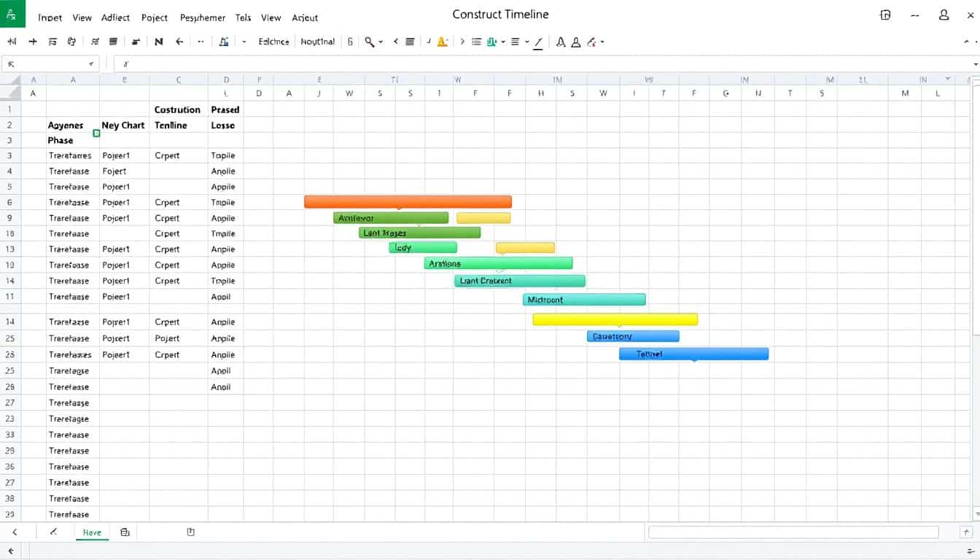Click the plus button at scrollbar end
Viewport: 980px width, 560px height.
click(x=967, y=532)
